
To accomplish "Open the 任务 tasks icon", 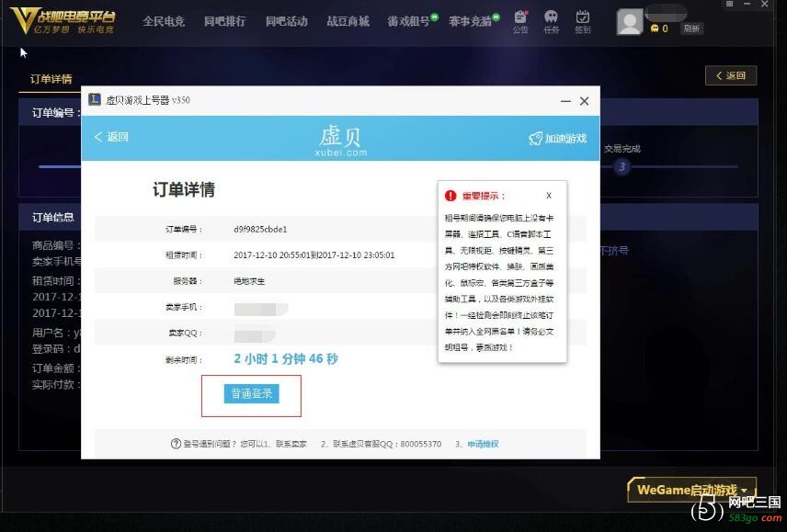I will tap(551, 22).
